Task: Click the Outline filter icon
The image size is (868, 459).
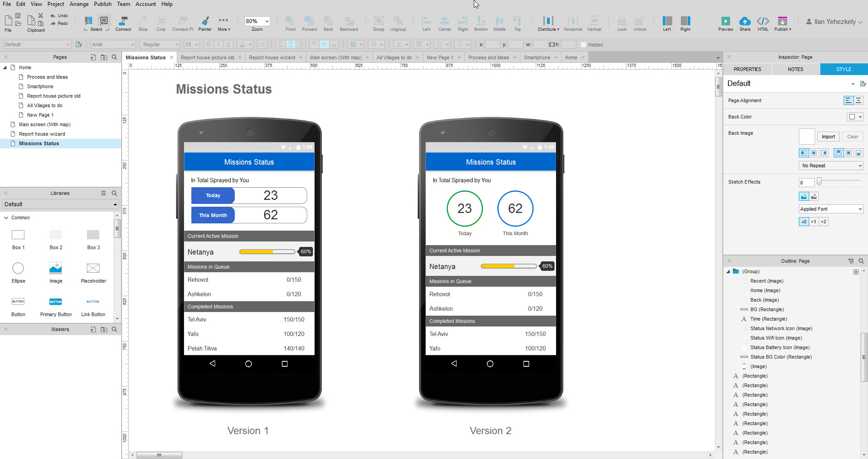Action: 851,261
